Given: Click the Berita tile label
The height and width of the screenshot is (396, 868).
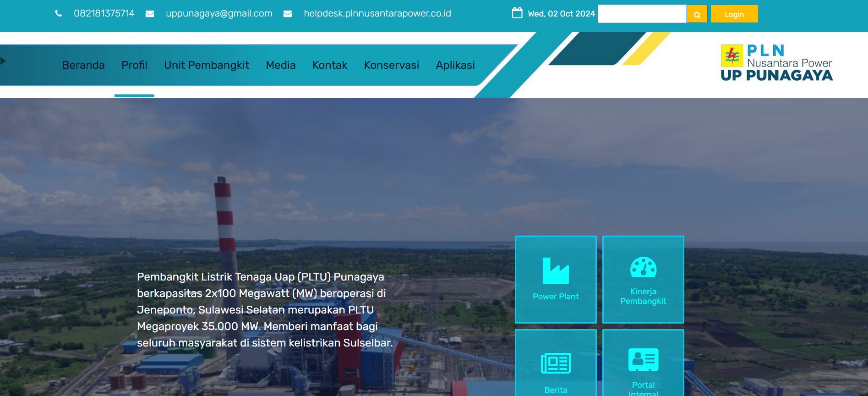Looking at the screenshot, I should pos(556,390).
